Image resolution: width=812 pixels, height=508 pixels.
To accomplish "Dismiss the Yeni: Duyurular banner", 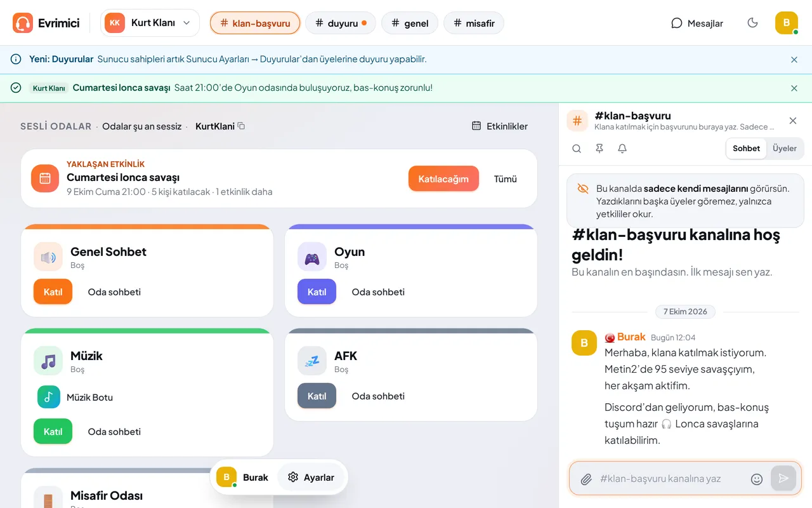I will [794, 60].
